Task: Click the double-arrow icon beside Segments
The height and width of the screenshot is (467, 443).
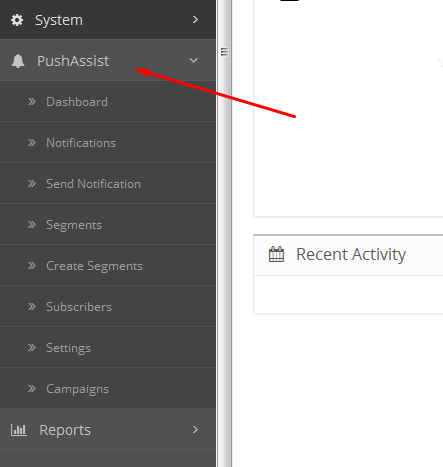Action: [32, 225]
